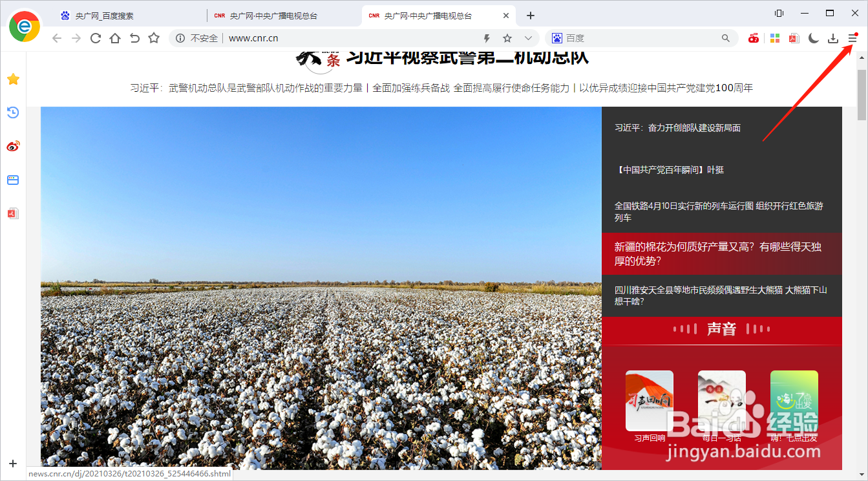The width and height of the screenshot is (868, 481).
Task: Open the history clock in sidebar
Action: tap(13, 112)
